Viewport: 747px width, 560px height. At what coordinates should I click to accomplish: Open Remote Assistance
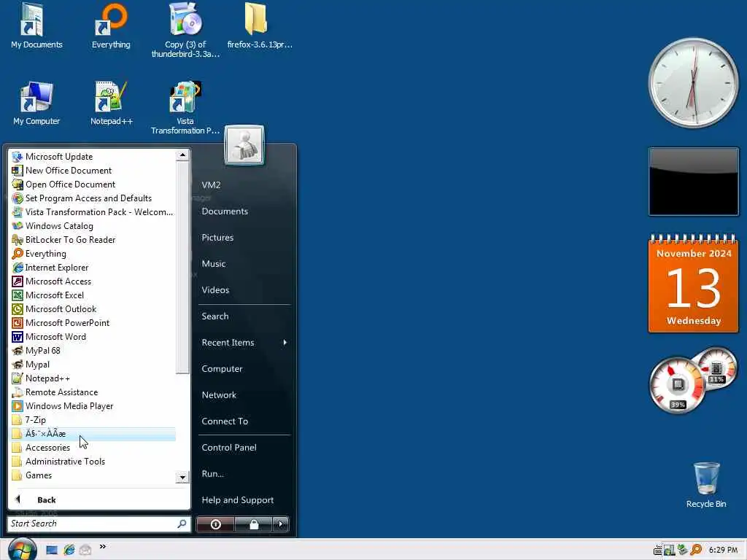93,392
